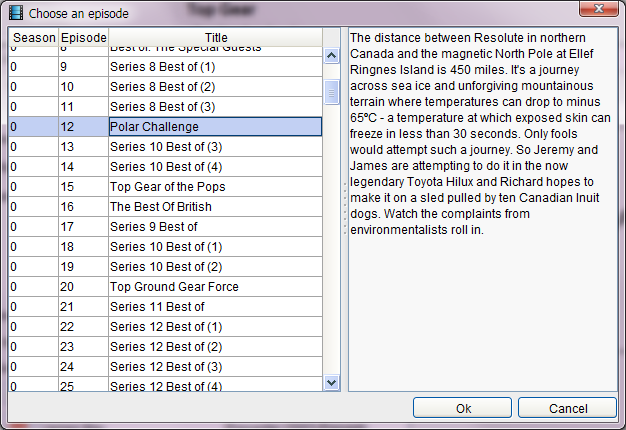626x430 pixels.
Task: Cancel the episode selection
Action: pyautogui.click(x=567, y=408)
